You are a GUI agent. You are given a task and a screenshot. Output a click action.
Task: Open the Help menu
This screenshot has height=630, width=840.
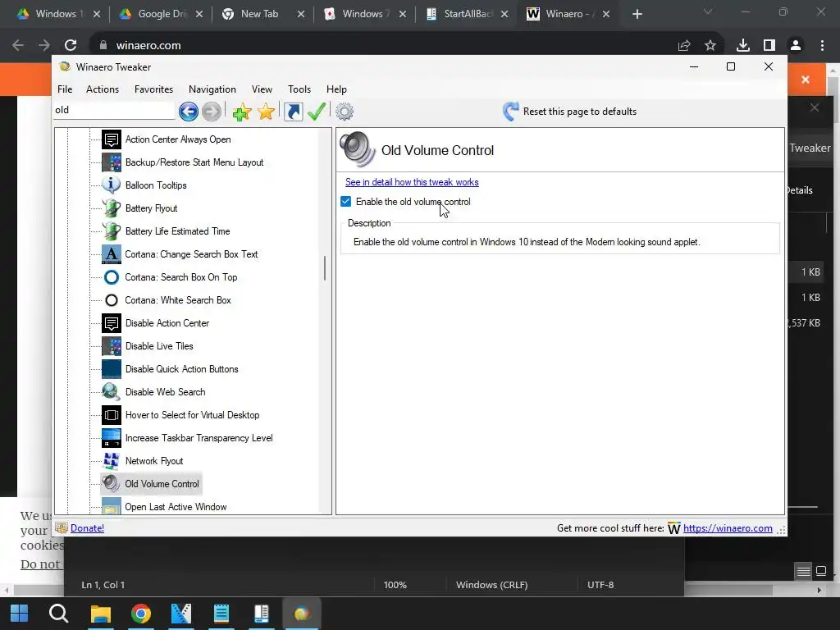[x=336, y=89]
